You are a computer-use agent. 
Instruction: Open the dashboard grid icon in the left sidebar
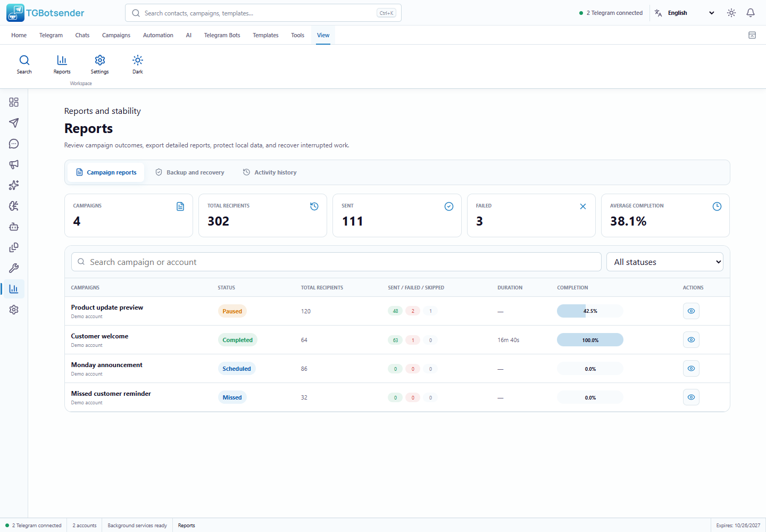click(x=14, y=102)
